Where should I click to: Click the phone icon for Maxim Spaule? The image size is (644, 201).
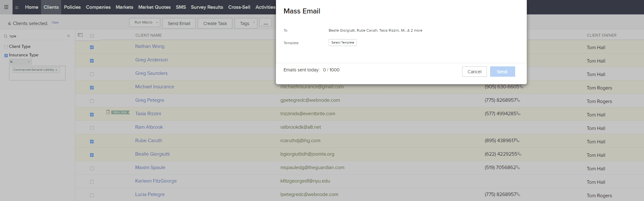(x=518, y=167)
